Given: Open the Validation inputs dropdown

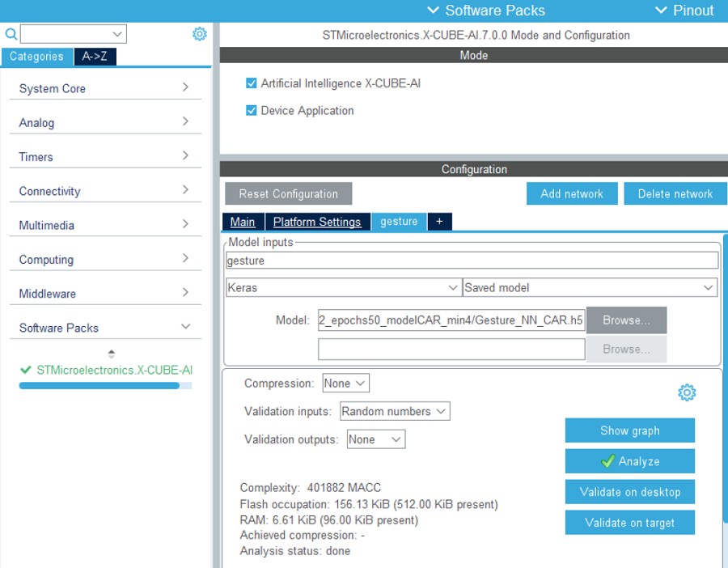Looking at the screenshot, I should click(395, 411).
